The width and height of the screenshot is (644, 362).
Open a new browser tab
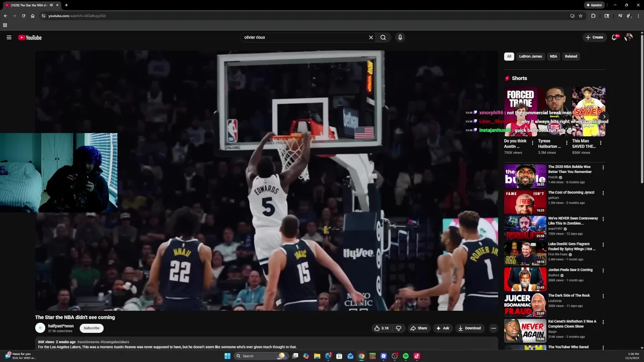66,5
